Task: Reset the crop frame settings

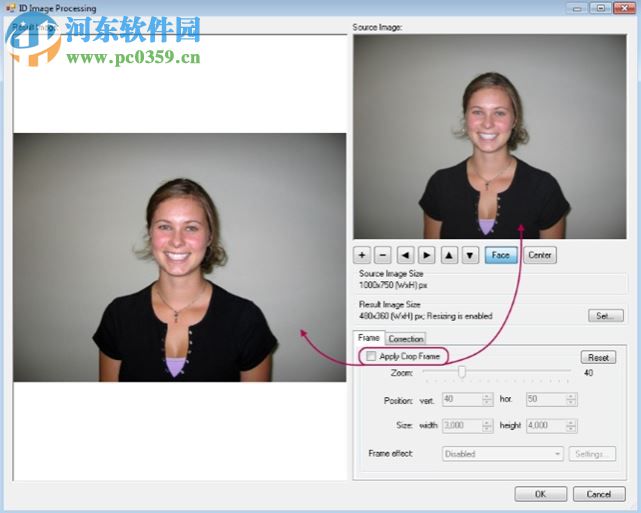Action: click(x=598, y=357)
